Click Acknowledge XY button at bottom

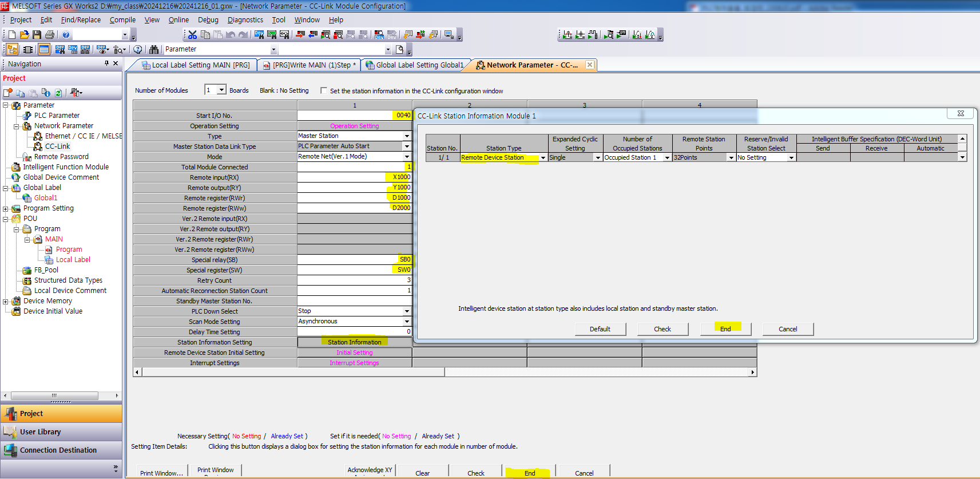370,470
